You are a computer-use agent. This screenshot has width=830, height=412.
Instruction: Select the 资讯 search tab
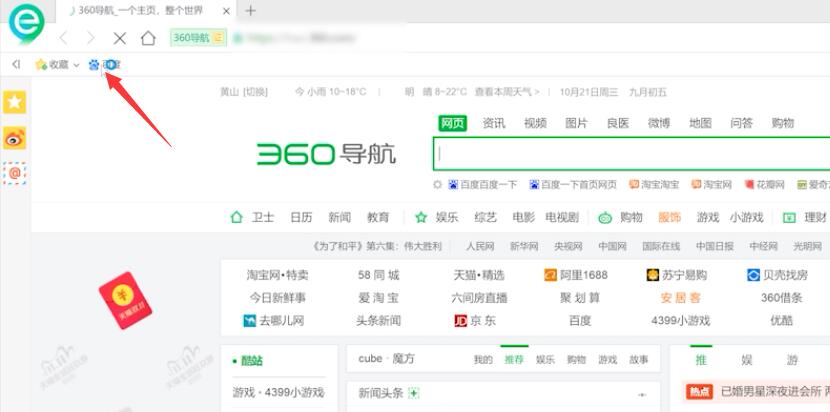pos(494,123)
